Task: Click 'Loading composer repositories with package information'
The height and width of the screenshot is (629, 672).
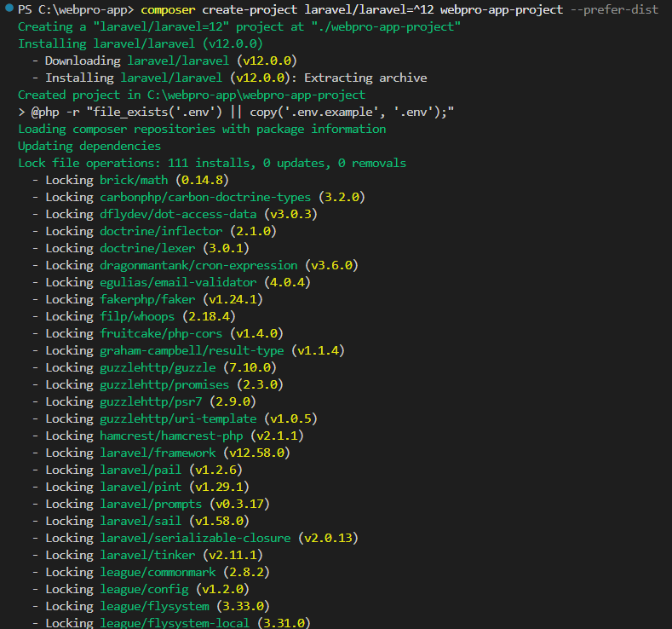Action: pyautogui.click(x=202, y=129)
